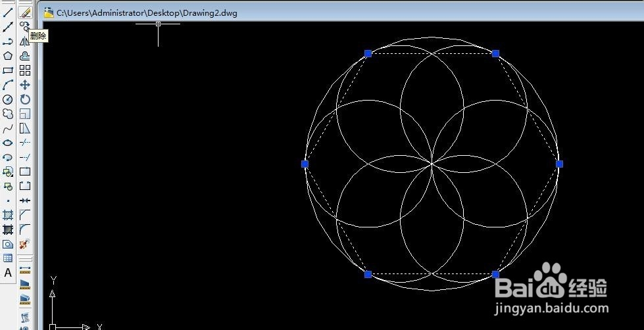Select the Scale tool

coord(25,114)
